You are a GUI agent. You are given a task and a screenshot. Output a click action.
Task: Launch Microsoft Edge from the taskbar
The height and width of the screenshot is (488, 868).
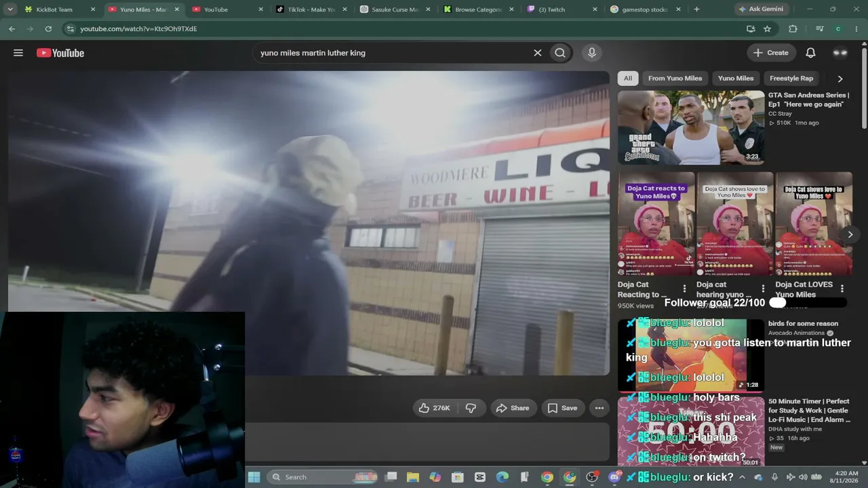click(x=502, y=477)
